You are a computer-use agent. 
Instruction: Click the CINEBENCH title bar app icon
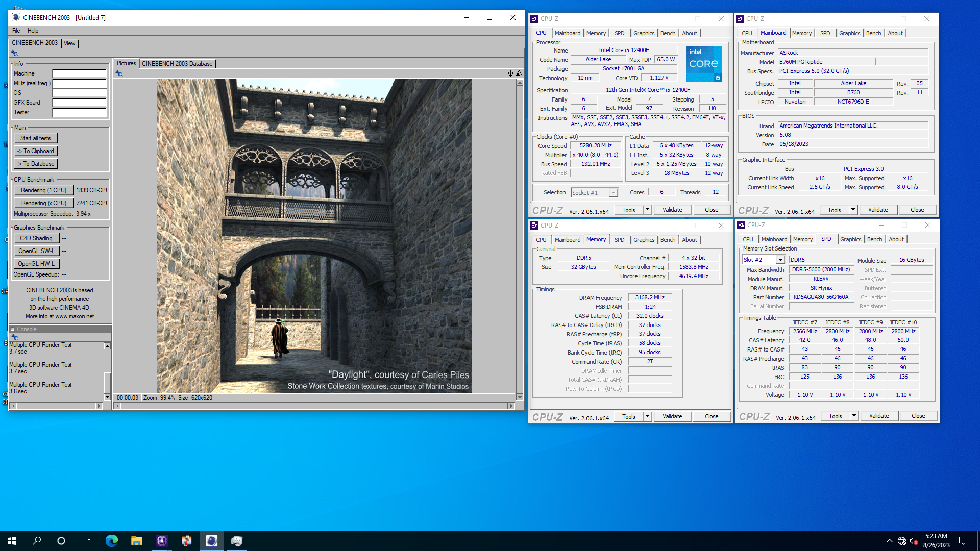tap(16, 17)
